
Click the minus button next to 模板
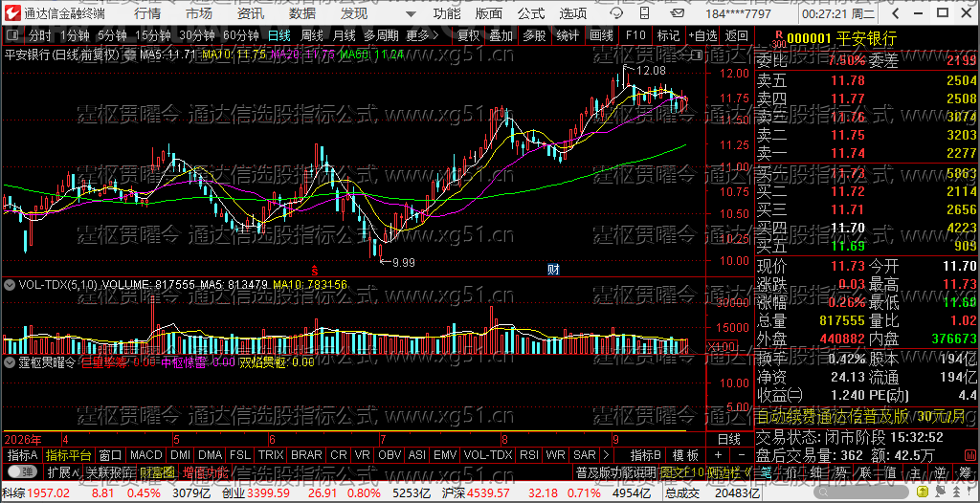pyautogui.click(x=742, y=455)
